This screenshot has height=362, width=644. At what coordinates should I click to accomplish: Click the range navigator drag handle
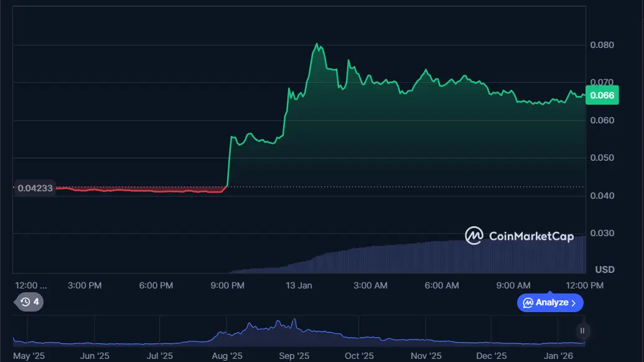pos(582,331)
